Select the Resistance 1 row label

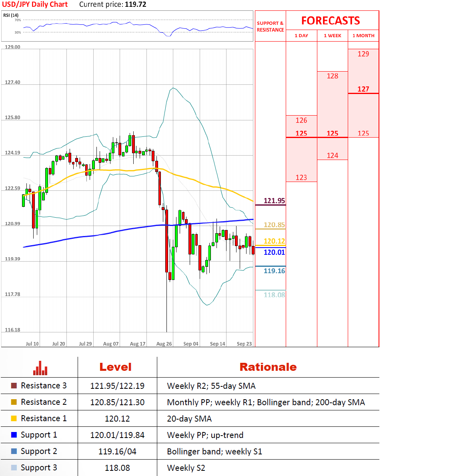[44, 418]
